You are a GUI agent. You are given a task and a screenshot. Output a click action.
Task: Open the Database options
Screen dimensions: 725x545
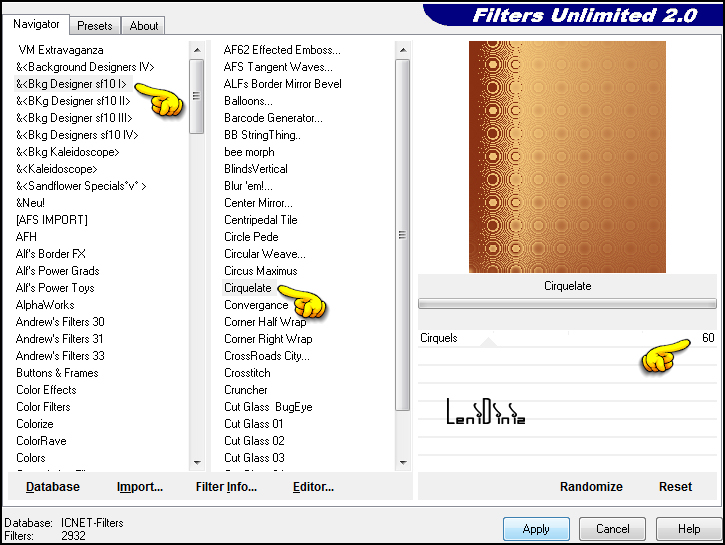(53, 487)
